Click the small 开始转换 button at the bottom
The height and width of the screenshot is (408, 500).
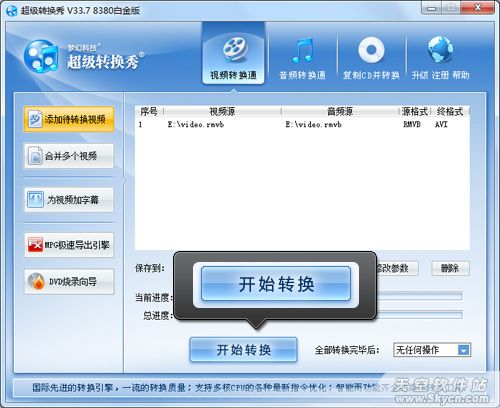pyautogui.click(x=243, y=350)
